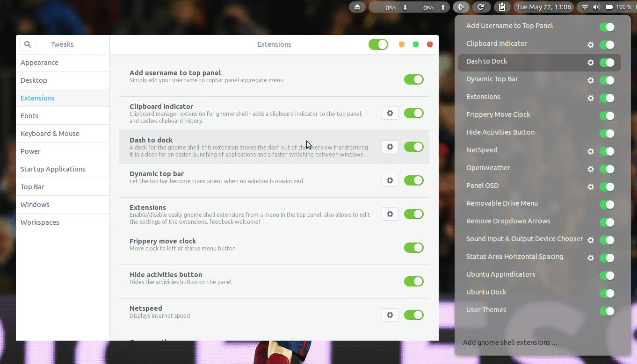Image resolution: width=637 pixels, height=364 pixels.
Task: Toggle Dash to dock switch in Tweaks
Action: [x=414, y=147]
